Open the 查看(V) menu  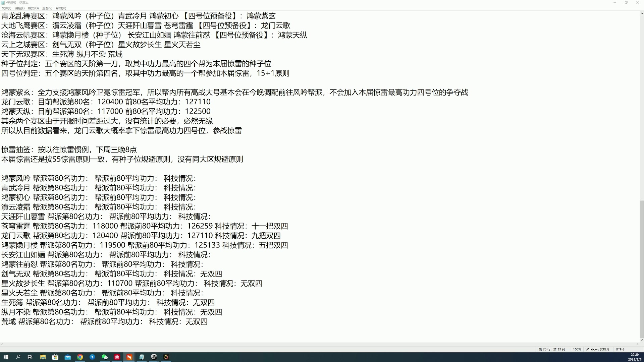[47, 8]
